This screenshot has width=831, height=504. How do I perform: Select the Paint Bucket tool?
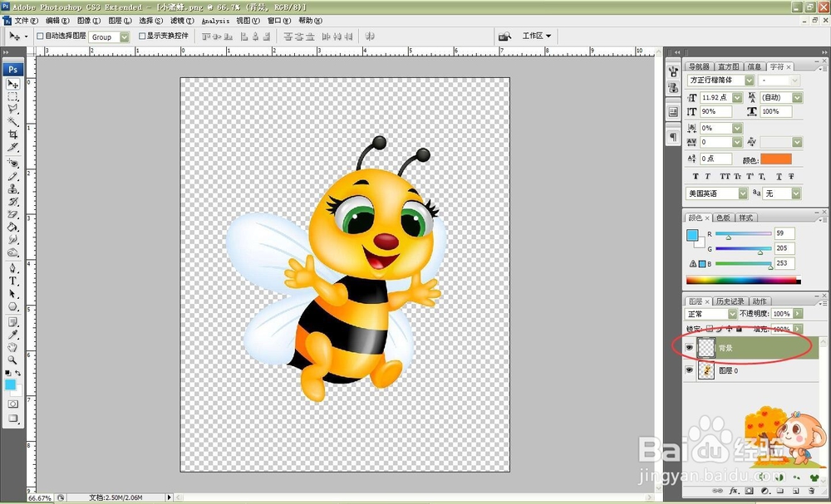(12, 228)
